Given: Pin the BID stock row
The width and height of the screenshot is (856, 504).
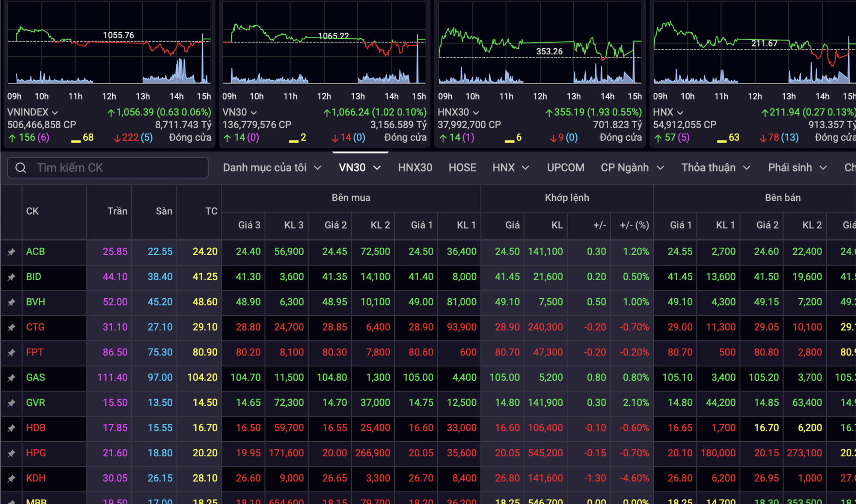Looking at the screenshot, I should (x=11, y=277).
